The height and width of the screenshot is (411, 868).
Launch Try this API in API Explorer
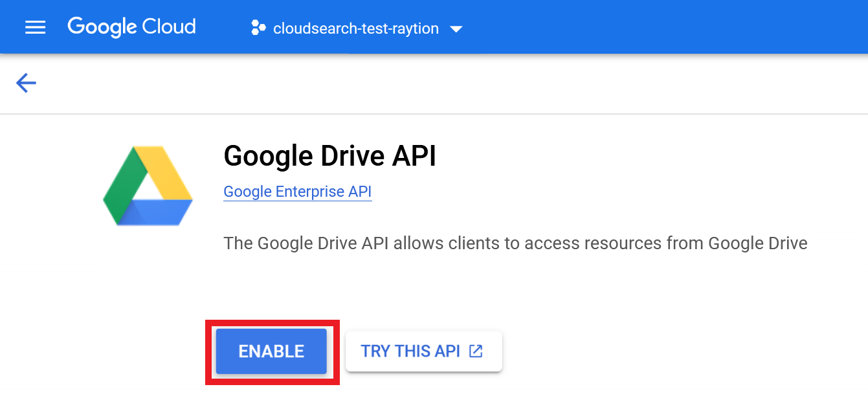click(x=423, y=351)
